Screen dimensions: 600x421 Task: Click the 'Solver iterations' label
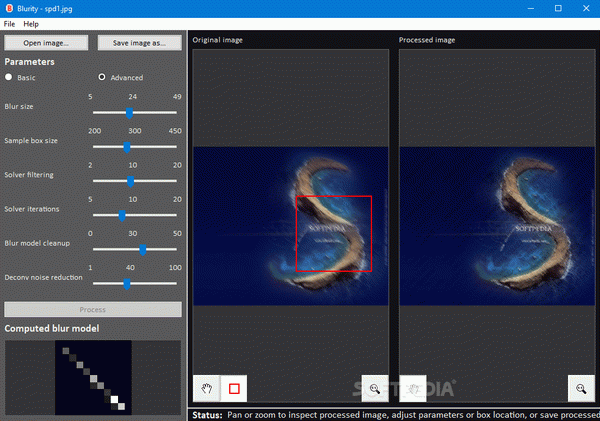32,209
